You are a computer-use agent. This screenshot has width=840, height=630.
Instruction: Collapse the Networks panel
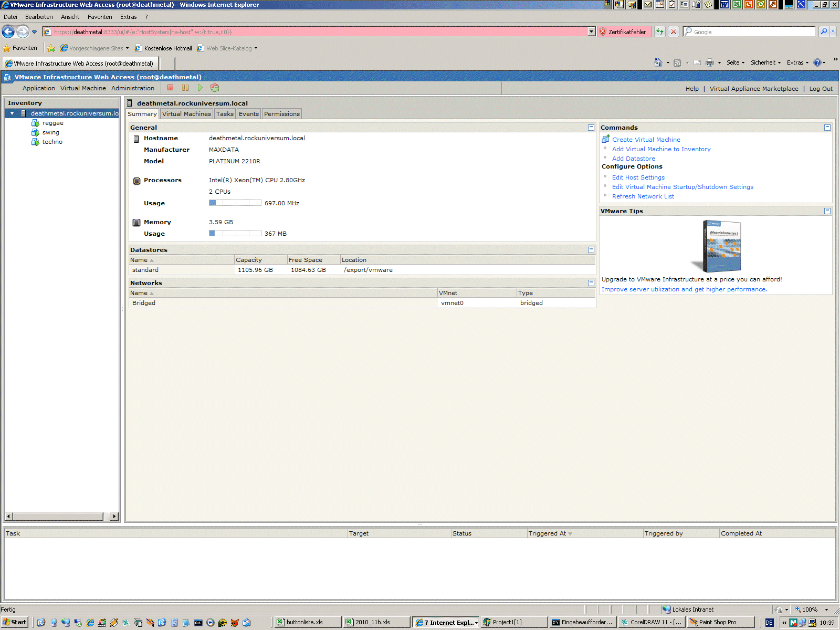tap(591, 283)
